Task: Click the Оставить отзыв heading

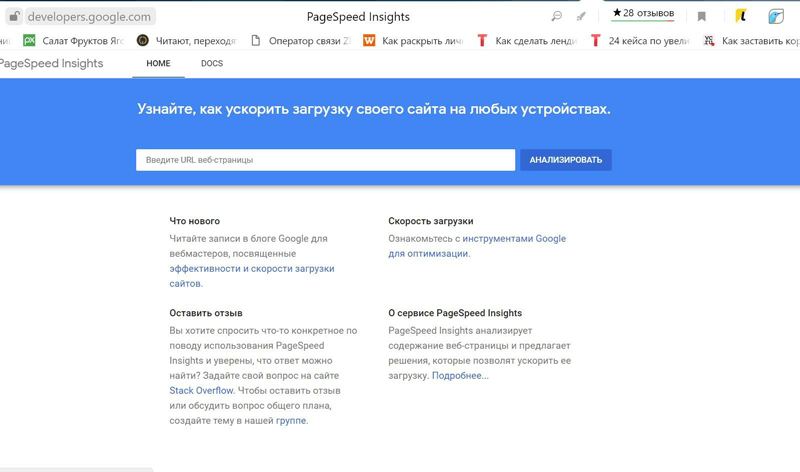Action: tap(206, 313)
